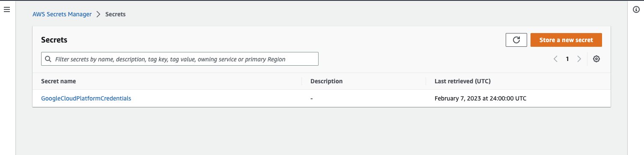Open the GoogleCloudPlatformCredentials secret
Screen dimensions: 644x155
[x=86, y=98]
